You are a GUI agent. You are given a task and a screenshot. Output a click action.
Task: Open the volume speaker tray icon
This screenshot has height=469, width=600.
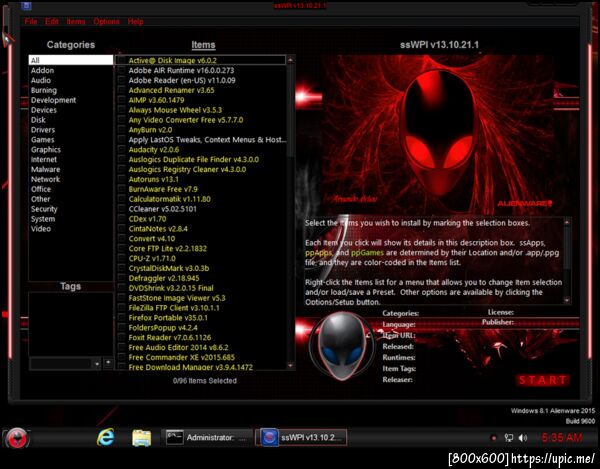tap(523, 438)
